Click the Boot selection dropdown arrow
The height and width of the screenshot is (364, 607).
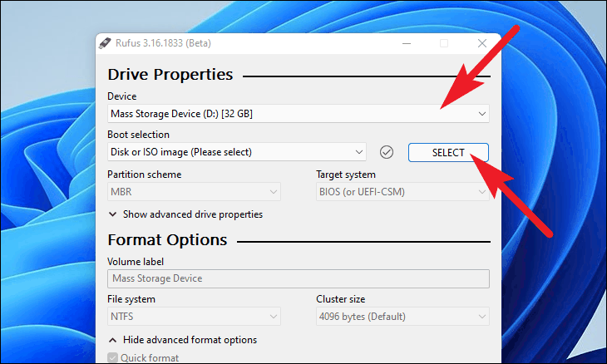tap(359, 152)
